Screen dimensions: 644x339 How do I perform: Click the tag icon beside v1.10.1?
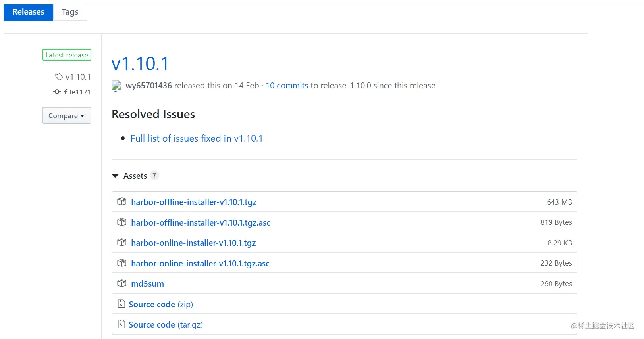pyautogui.click(x=59, y=77)
